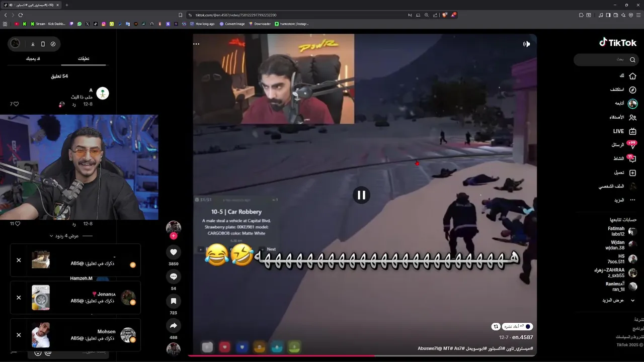Like the video with heart icon
The width and height of the screenshot is (644, 362).
pyautogui.click(x=174, y=252)
